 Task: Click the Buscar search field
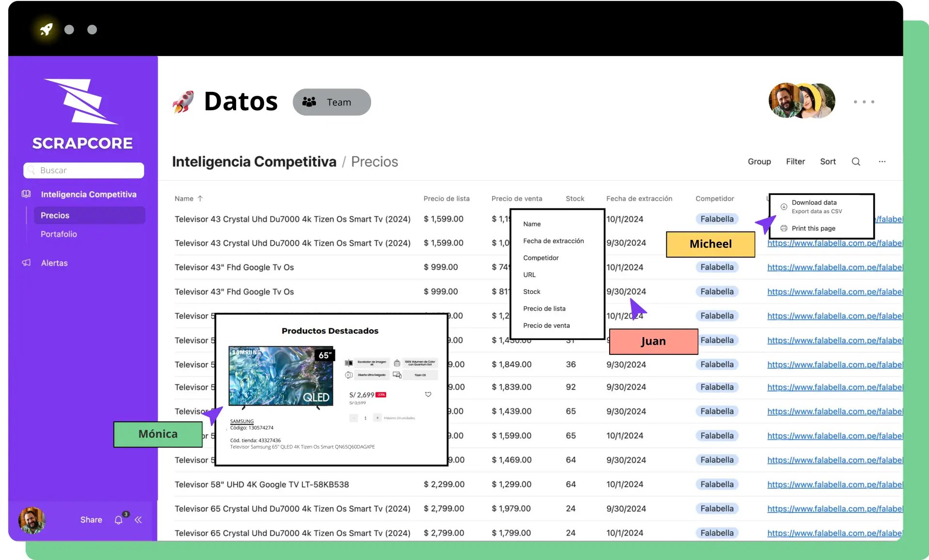point(84,170)
